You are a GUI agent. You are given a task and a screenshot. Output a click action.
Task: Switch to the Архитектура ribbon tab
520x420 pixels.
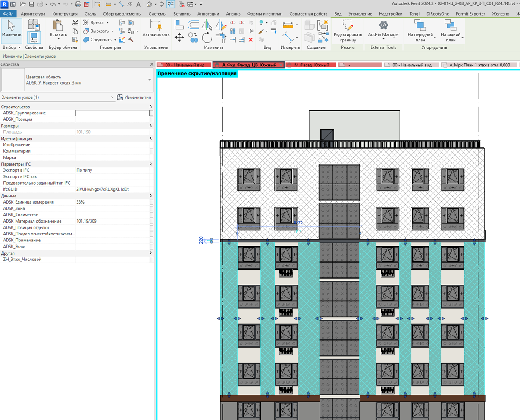coord(33,14)
